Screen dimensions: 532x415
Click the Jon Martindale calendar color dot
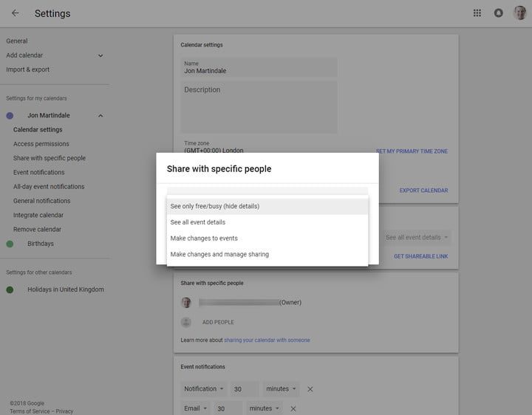10,116
